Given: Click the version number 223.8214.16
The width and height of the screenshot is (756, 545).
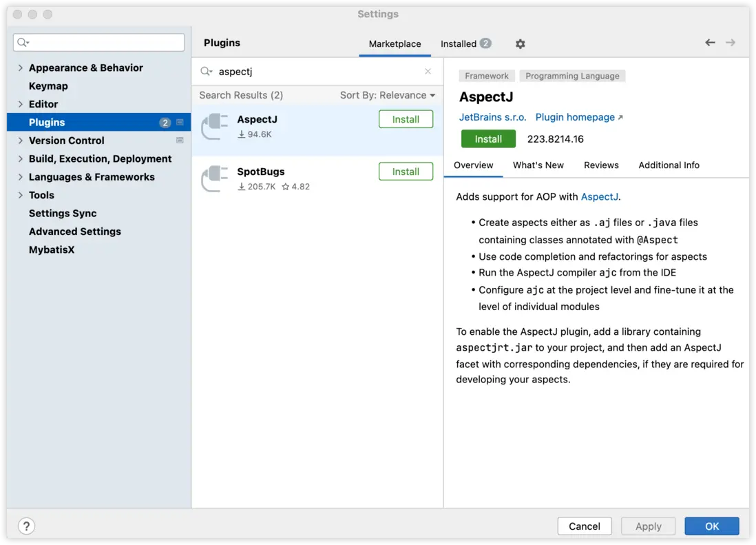Looking at the screenshot, I should [x=555, y=139].
